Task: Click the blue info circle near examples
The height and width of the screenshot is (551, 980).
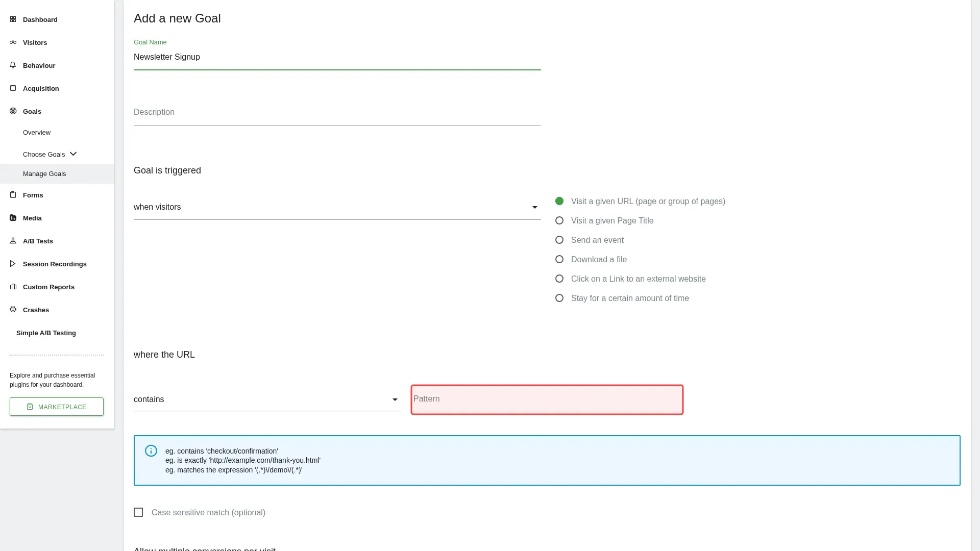Action: (x=151, y=451)
